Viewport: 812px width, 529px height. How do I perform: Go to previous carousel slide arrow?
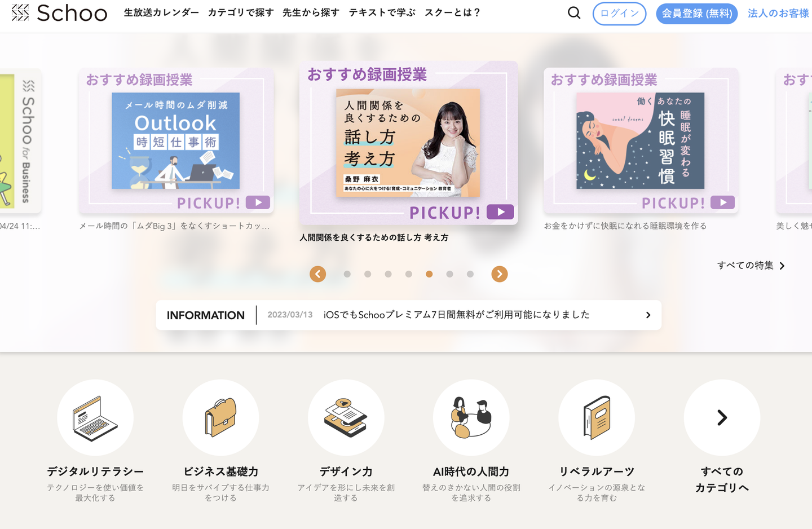(x=318, y=274)
